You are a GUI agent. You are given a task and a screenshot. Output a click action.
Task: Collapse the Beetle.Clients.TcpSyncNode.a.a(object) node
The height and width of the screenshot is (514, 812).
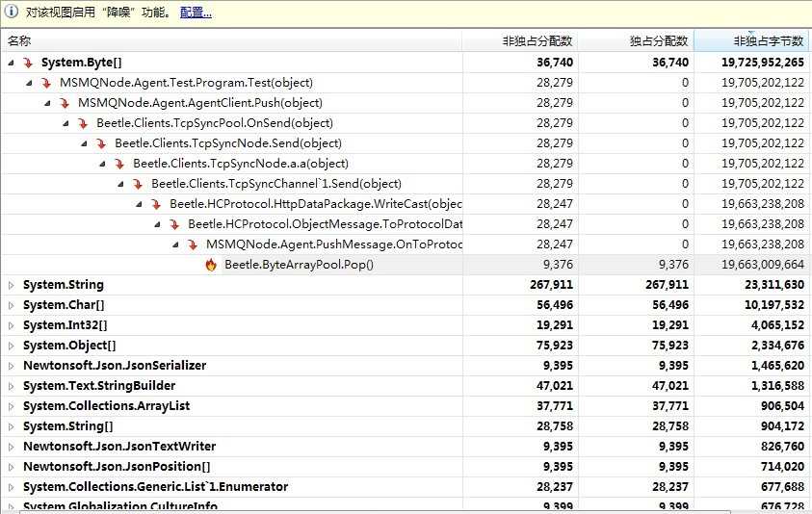(102, 164)
